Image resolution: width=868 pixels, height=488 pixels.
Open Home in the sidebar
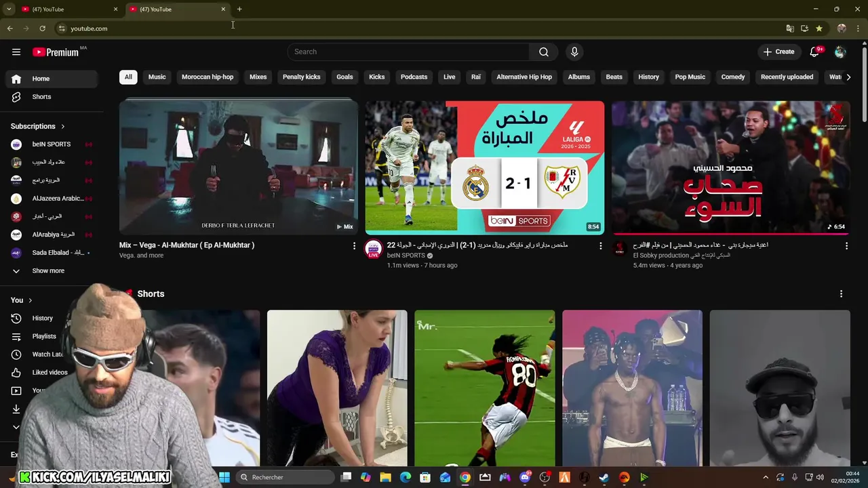(x=52, y=79)
